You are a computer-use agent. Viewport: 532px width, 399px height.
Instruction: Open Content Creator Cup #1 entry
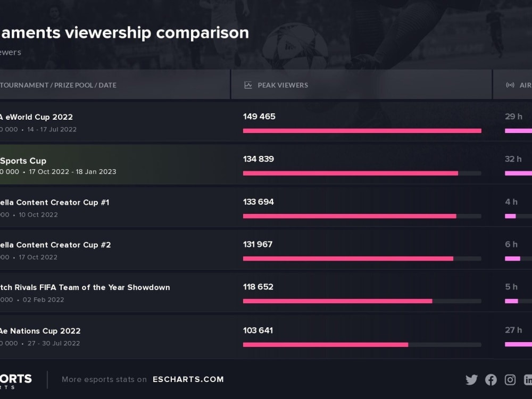pyautogui.click(x=55, y=203)
